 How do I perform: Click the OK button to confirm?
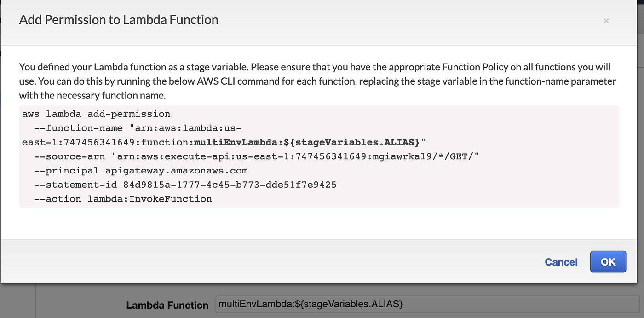[x=608, y=261]
